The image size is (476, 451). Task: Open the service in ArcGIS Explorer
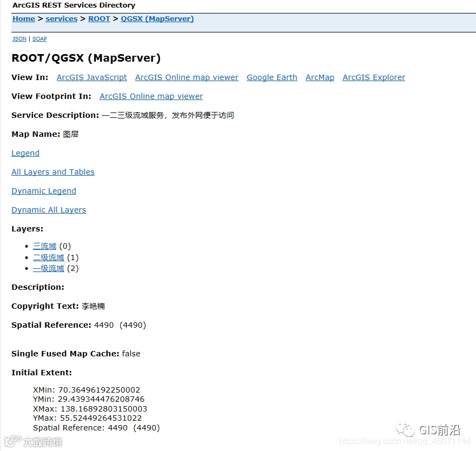click(374, 77)
